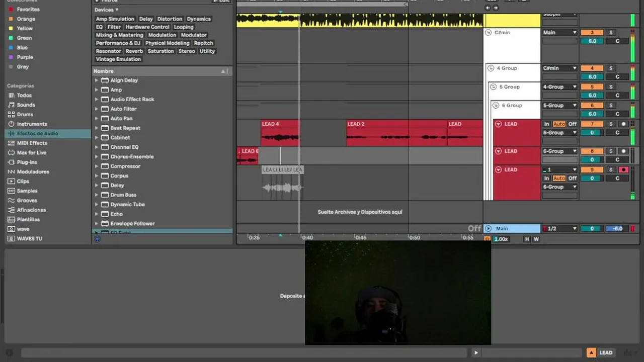Arm recording on LEAD track 8
Image resolution: width=644 pixels, height=362 pixels.
click(624, 151)
